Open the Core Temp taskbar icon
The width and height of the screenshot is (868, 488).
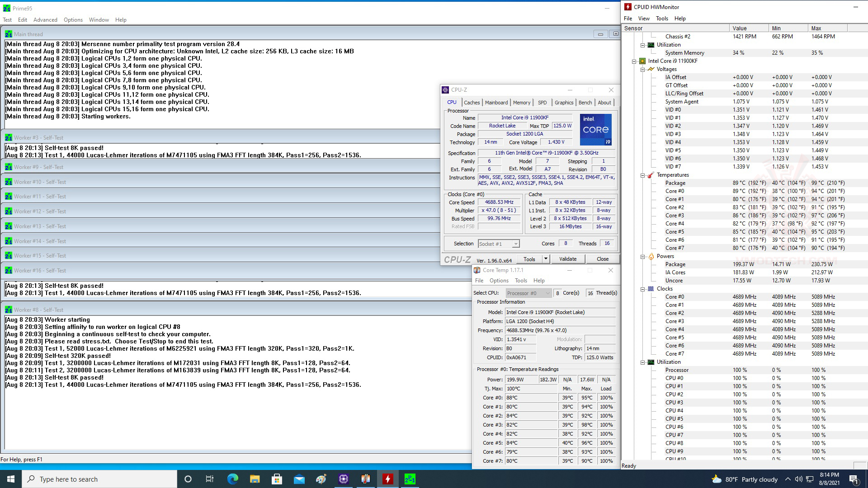(365, 479)
